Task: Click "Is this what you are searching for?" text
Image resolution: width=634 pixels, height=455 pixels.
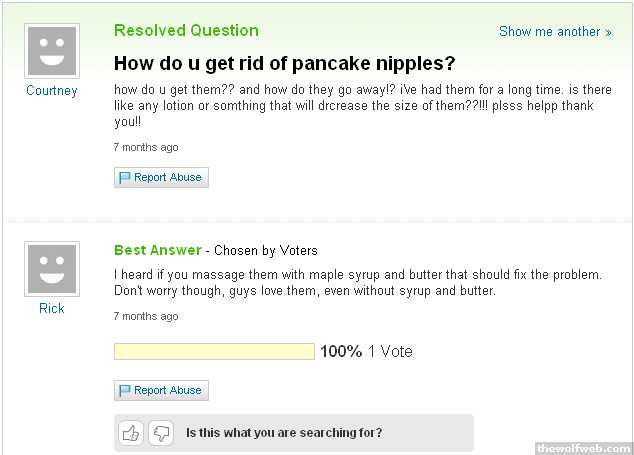Action: click(284, 433)
